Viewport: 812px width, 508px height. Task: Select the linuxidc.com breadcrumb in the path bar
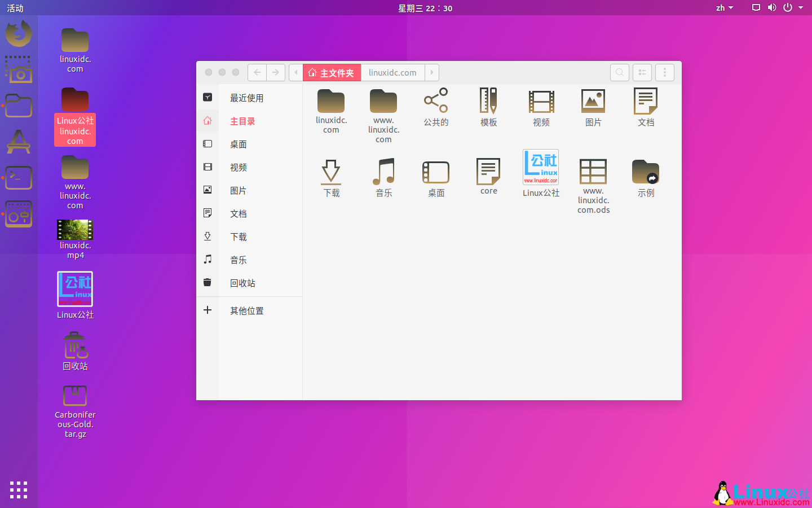[392, 72]
